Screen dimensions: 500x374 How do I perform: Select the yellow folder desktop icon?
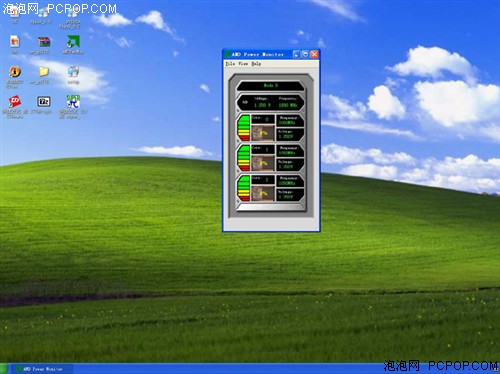coord(43,75)
